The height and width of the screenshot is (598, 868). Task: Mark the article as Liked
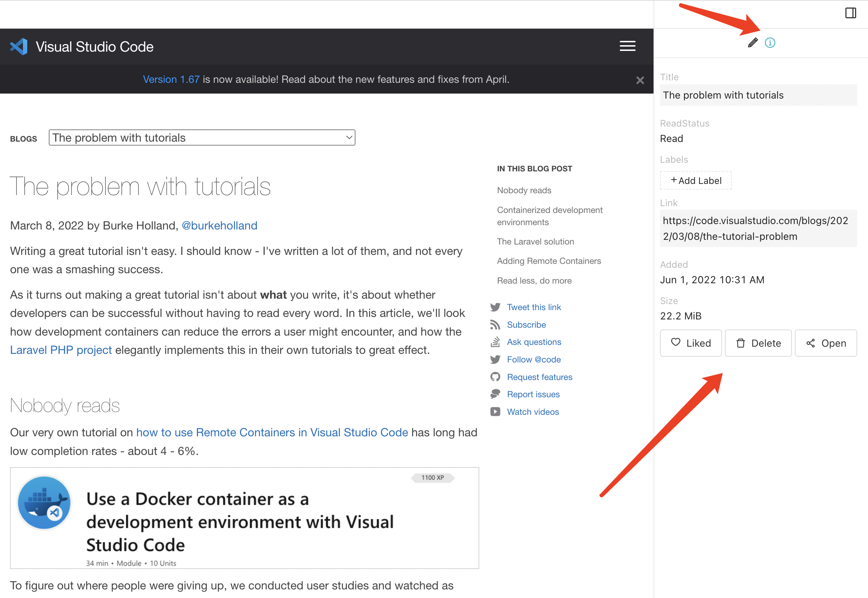point(690,343)
